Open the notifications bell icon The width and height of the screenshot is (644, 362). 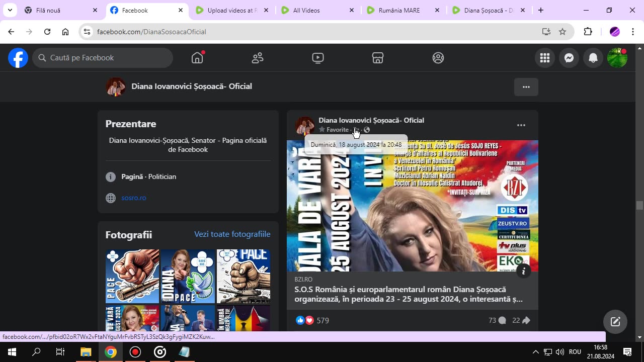click(x=593, y=58)
